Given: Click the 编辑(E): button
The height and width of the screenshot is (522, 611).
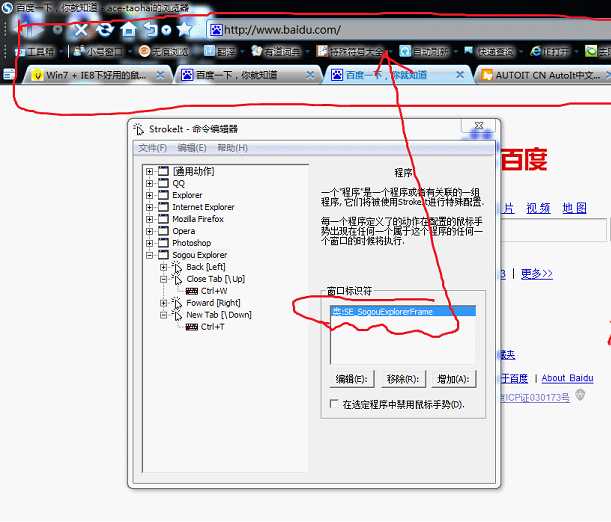Looking at the screenshot, I should 351,379.
